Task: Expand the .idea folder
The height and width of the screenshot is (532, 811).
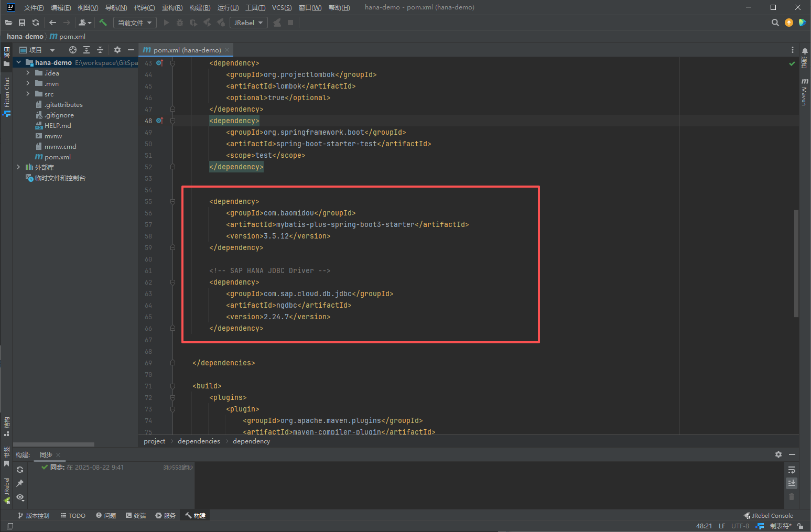Action: (x=28, y=73)
